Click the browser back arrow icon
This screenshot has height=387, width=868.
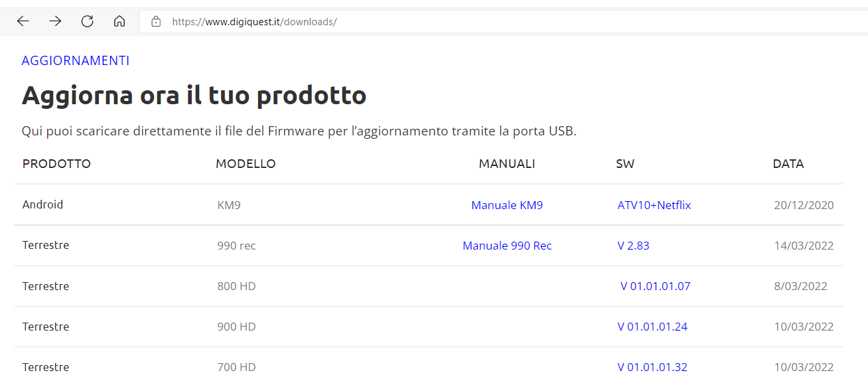(x=23, y=21)
